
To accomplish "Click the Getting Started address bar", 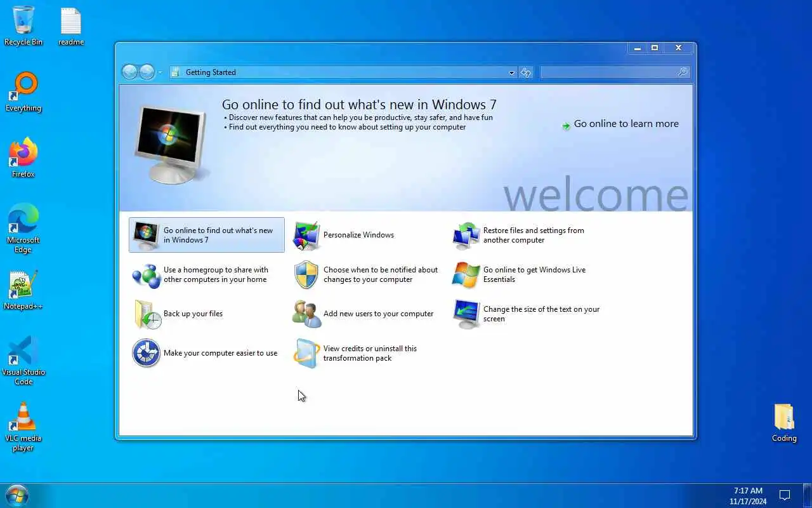I will coord(343,72).
